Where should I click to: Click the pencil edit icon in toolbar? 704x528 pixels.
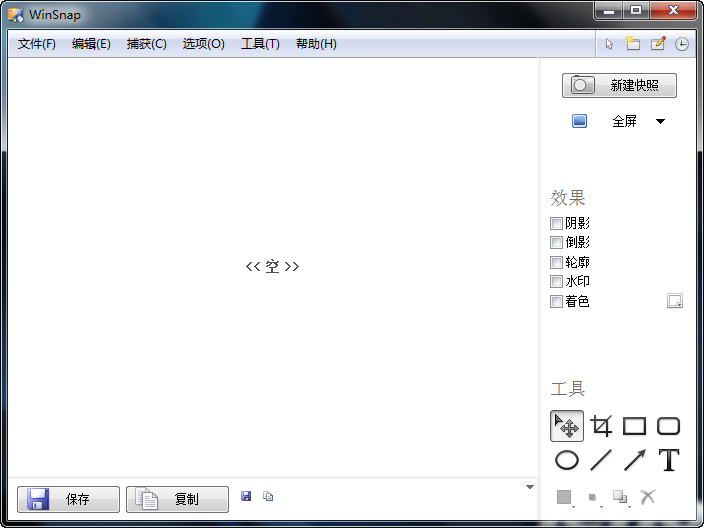click(x=658, y=44)
